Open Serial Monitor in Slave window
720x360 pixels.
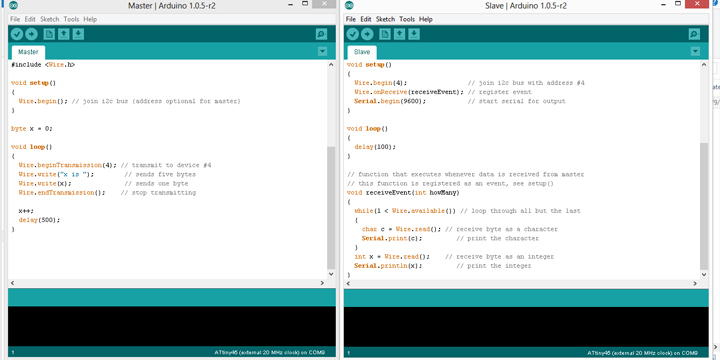(694, 34)
